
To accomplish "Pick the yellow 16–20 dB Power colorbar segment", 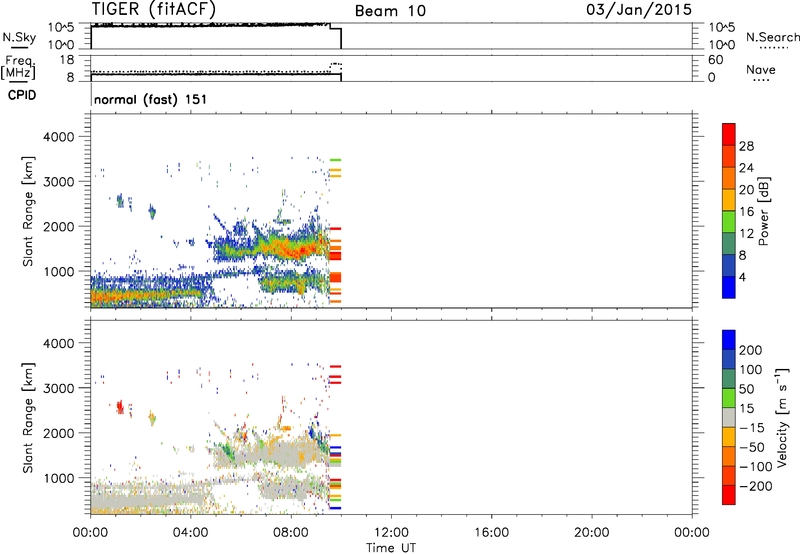I will tap(729, 200).
